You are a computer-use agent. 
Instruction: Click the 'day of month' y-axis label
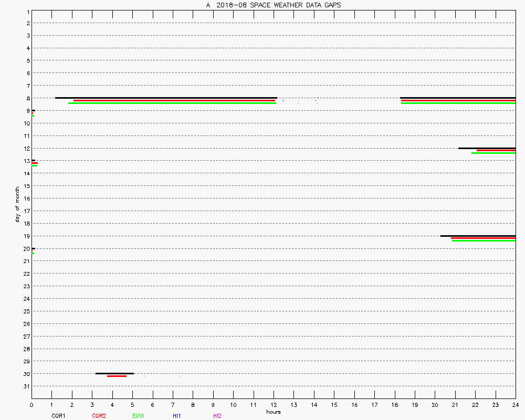point(17,204)
